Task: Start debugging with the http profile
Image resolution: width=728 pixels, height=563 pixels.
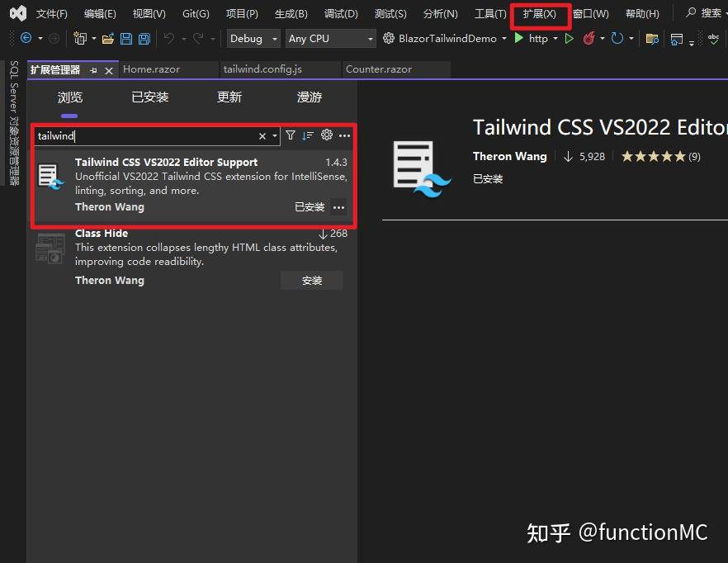Action: [517, 38]
